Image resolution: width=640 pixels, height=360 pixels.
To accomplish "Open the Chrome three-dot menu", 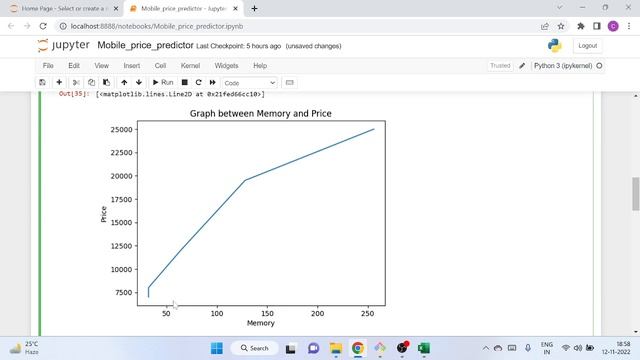I will point(629,26).
